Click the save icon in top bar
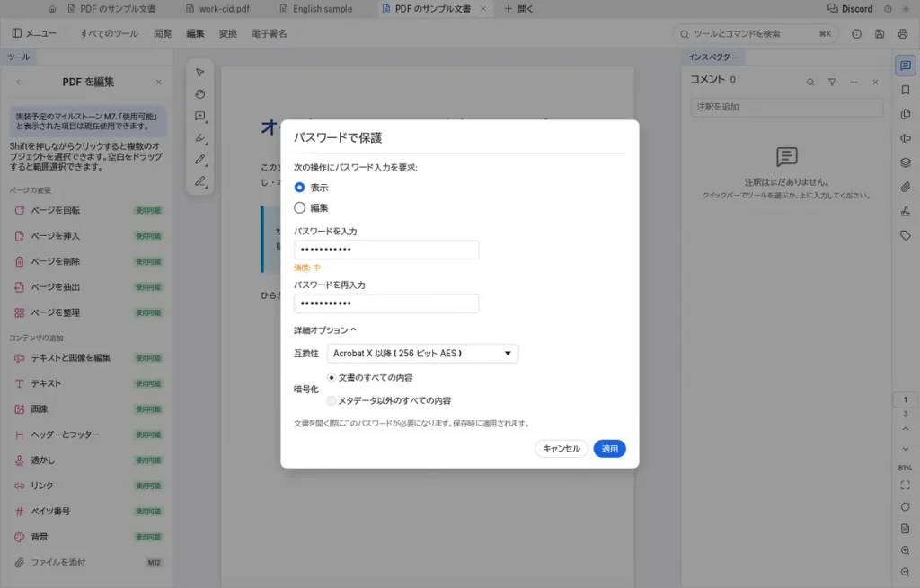 (x=880, y=34)
